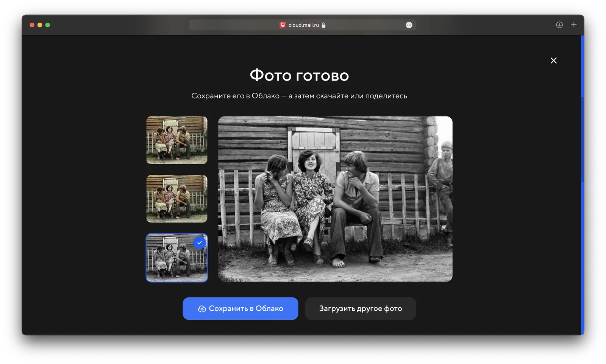Screen dimensions: 606x364
Task: Focus the cloud.mail.ru address bar
Action: tap(303, 25)
